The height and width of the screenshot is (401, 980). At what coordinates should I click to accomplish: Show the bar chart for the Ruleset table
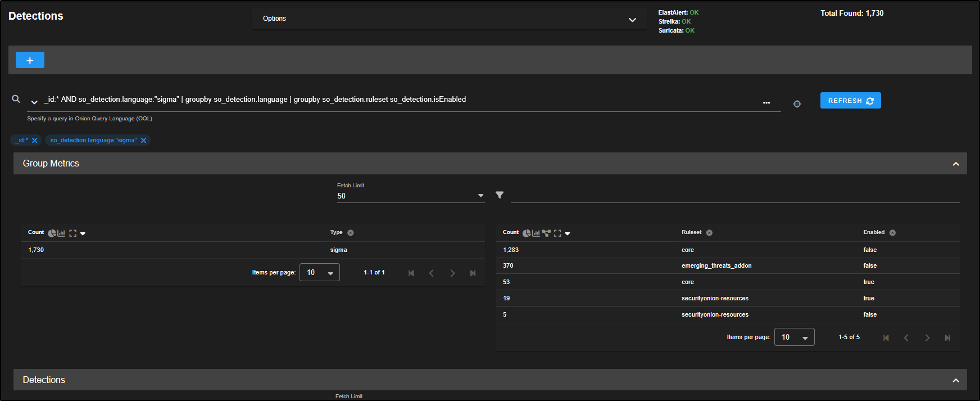click(x=536, y=233)
